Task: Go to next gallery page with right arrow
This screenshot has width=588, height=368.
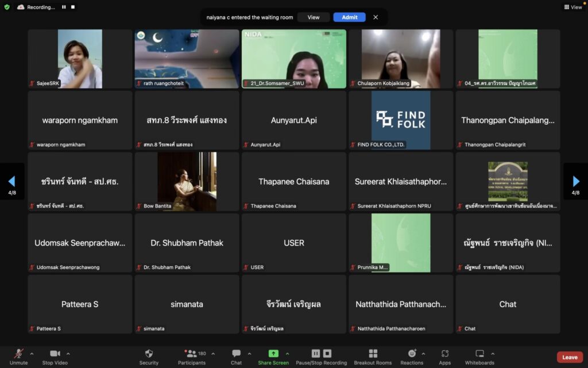Action: 575,182
